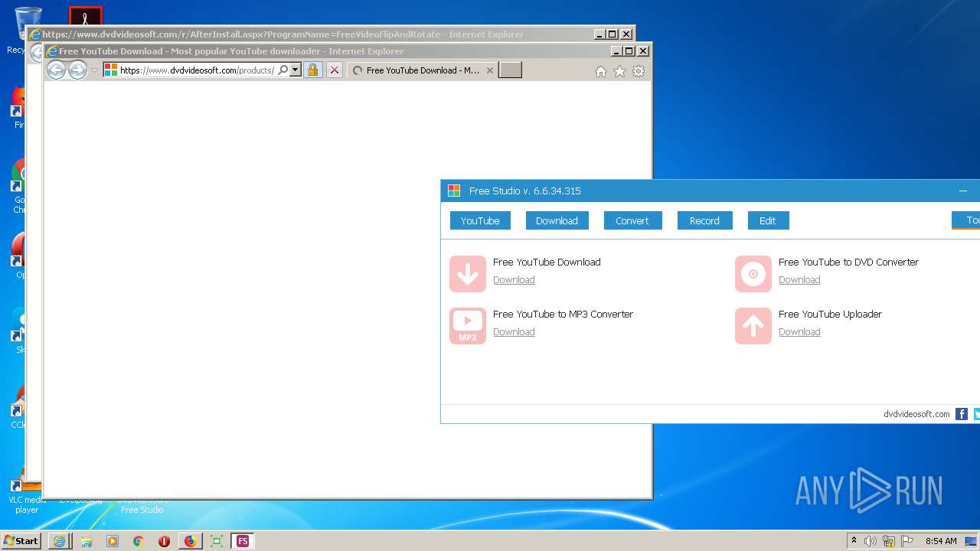
Task: Click the Free Studio title bar logo
Action: 454,191
